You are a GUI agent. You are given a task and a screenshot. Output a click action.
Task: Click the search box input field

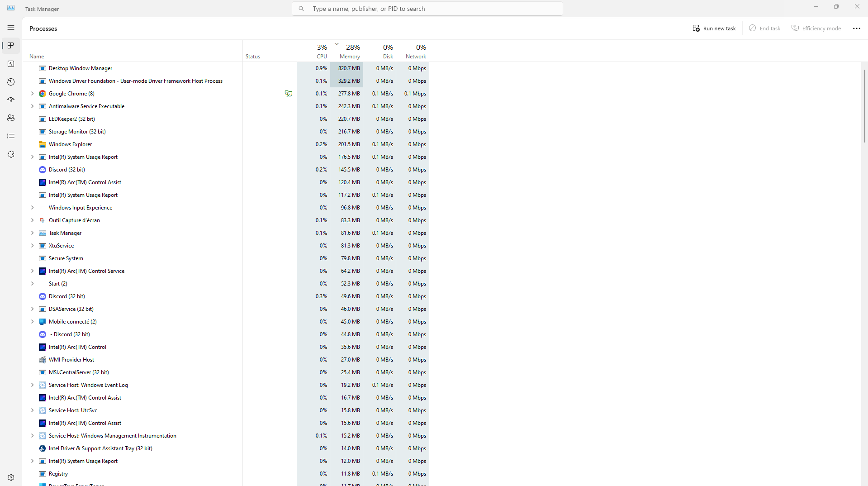tap(427, 9)
